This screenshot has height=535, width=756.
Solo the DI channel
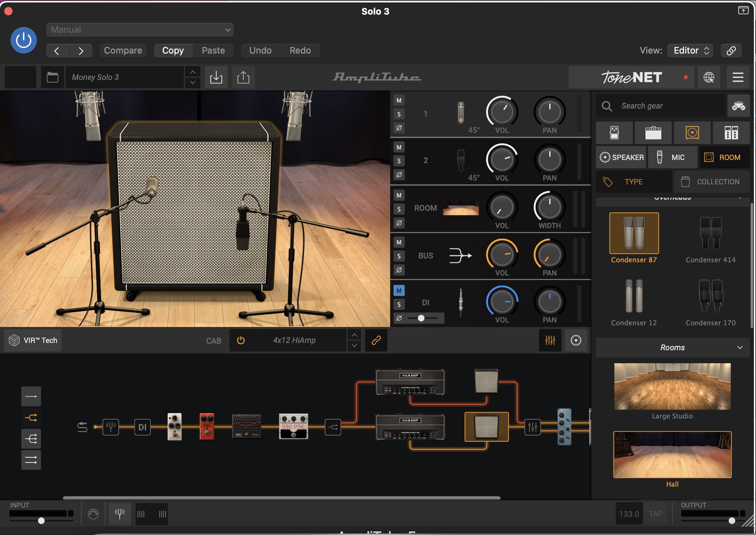pos(399,305)
